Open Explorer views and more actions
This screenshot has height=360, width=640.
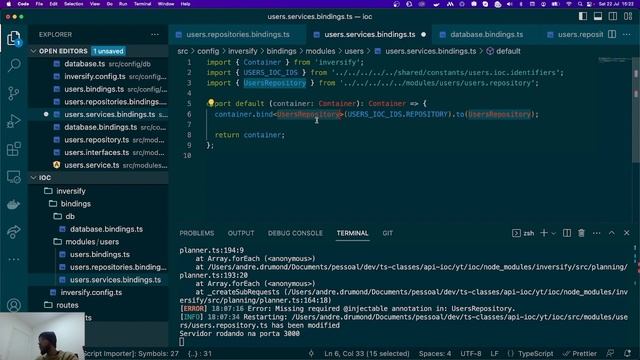pos(155,35)
